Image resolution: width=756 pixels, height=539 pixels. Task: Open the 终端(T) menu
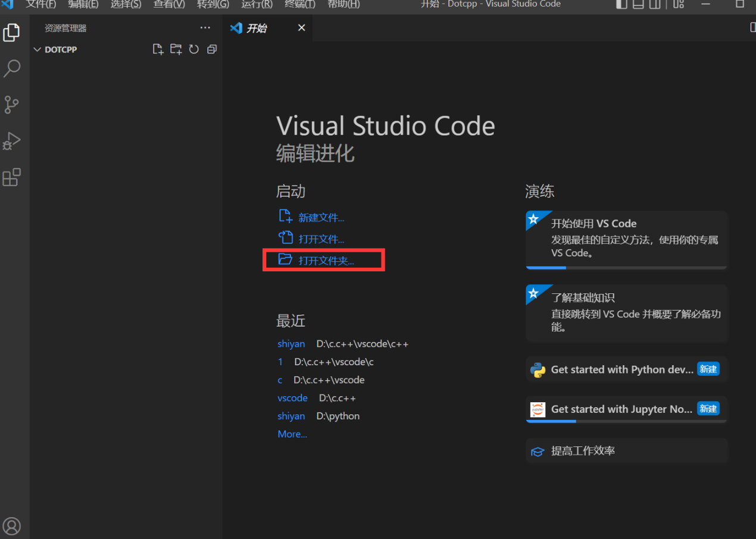point(300,4)
